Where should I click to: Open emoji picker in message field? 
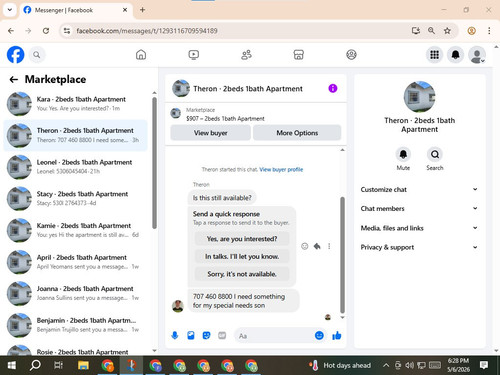click(x=319, y=336)
